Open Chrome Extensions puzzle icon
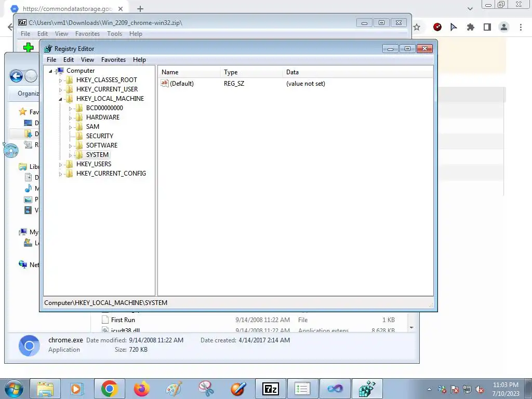This screenshot has height=399, width=532. point(471,27)
